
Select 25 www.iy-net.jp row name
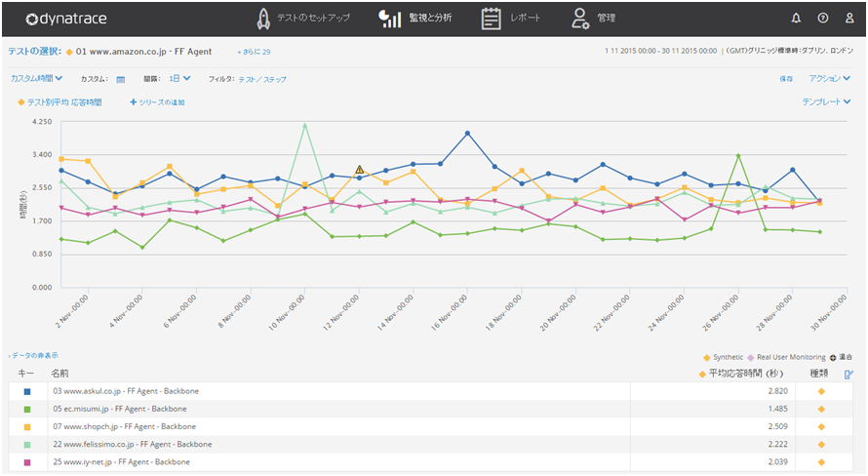pyautogui.click(x=121, y=462)
